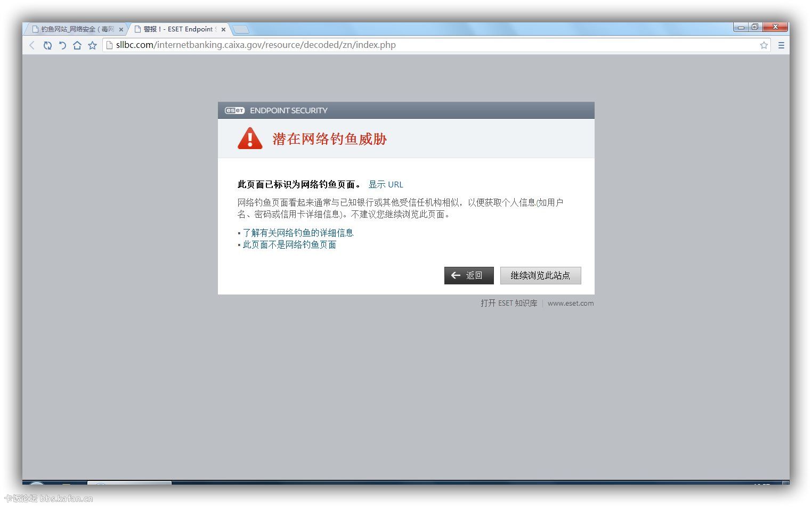Click the 返回 go-back button
Image resolution: width=812 pixels, height=507 pixels.
pyautogui.click(x=469, y=275)
